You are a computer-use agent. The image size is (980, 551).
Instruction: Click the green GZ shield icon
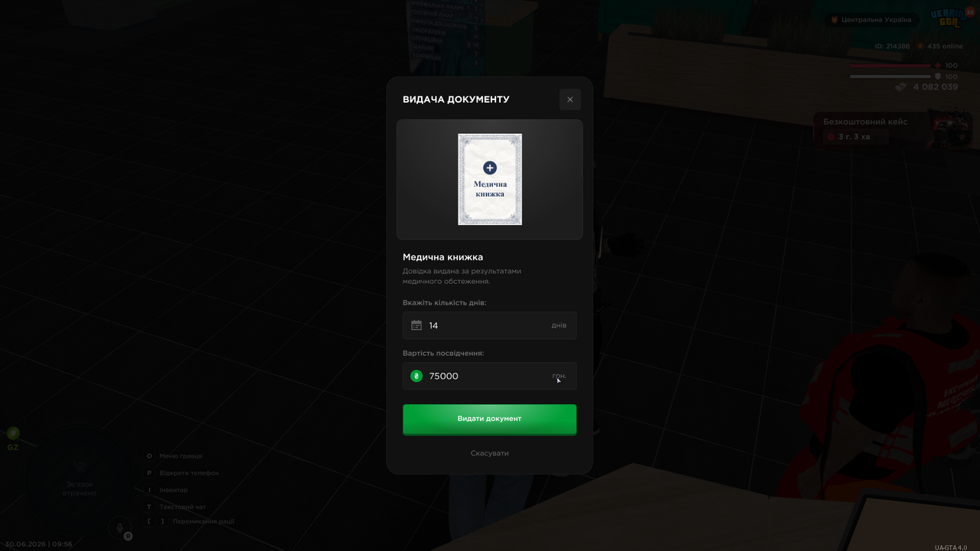click(x=13, y=433)
